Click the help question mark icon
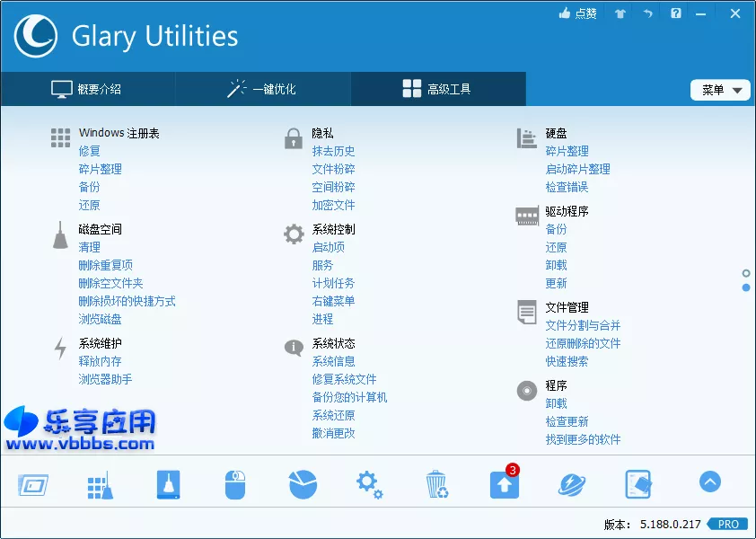756x539 pixels. tap(675, 13)
